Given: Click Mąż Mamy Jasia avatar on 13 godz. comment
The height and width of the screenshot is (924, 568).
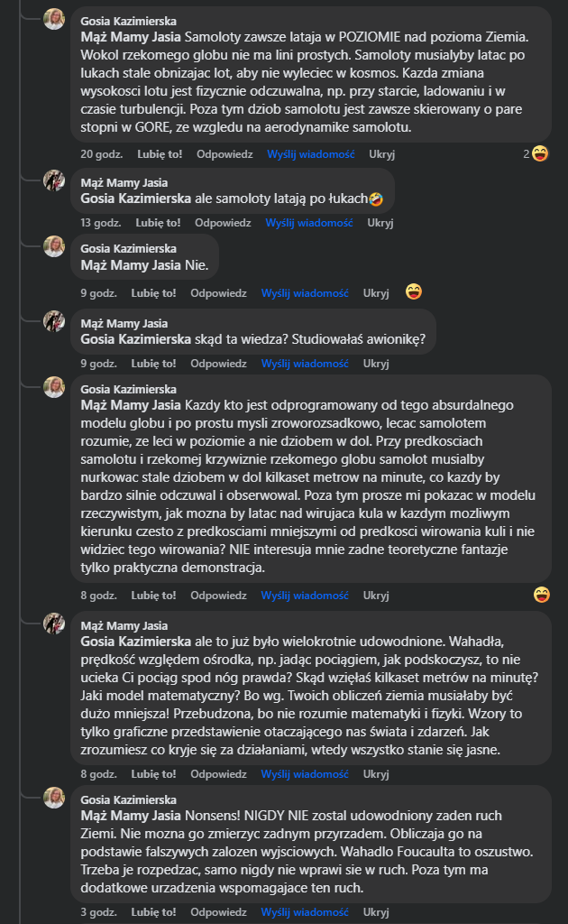Looking at the screenshot, I should [54, 180].
